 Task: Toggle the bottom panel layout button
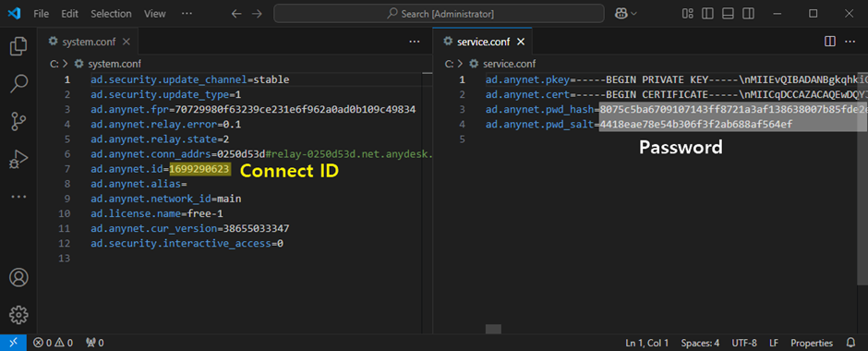tap(728, 14)
